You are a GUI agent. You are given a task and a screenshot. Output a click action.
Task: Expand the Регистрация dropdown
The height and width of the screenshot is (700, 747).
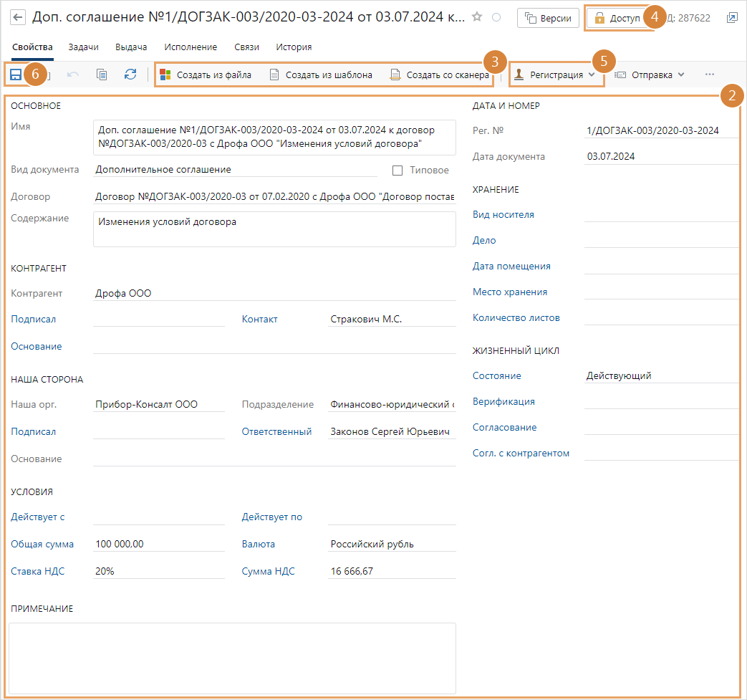(556, 75)
